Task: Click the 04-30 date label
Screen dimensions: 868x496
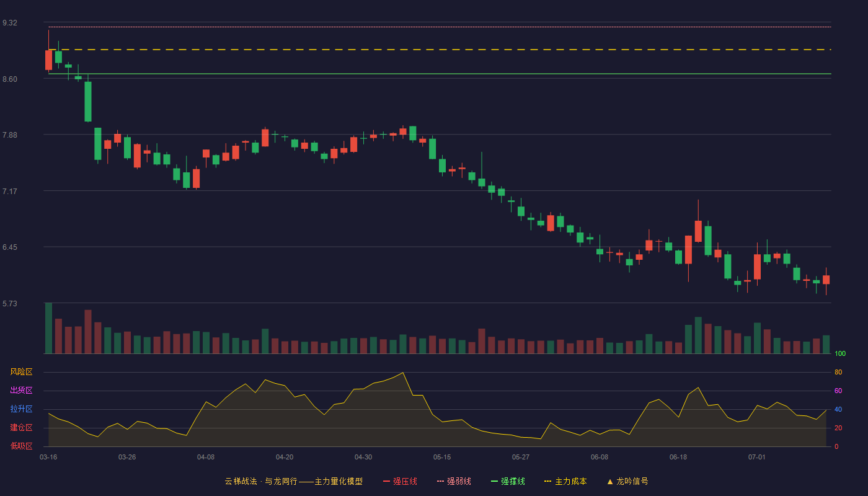Action: coord(363,457)
